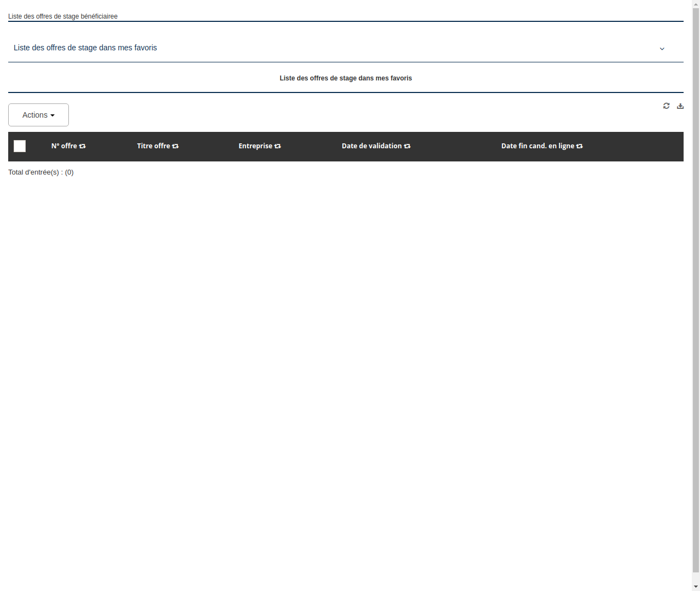Download the offers list
Viewport: 700px width, 591px height.
[x=680, y=106]
